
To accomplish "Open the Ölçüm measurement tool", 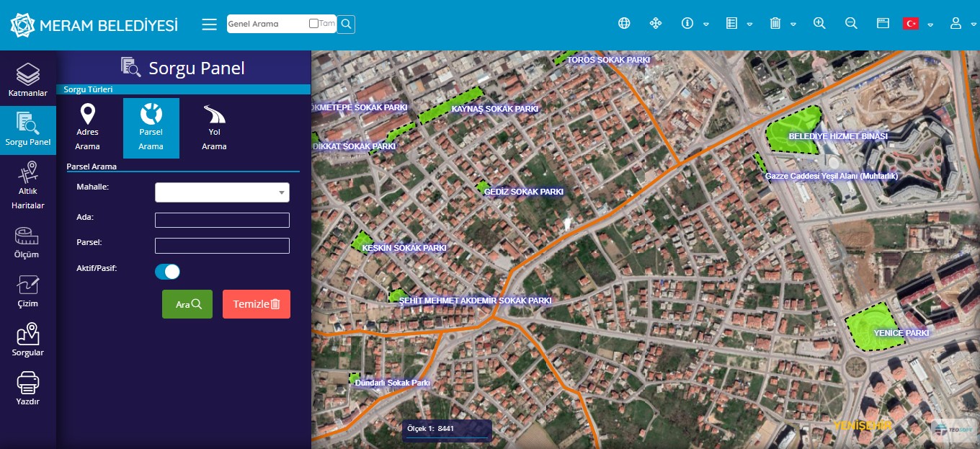I will [x=27, y=241].
